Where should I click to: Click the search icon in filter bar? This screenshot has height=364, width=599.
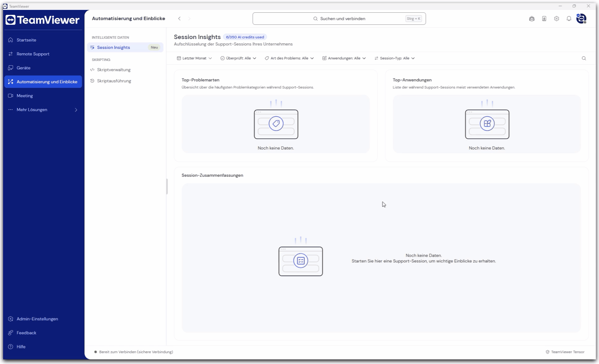point(584,58)
